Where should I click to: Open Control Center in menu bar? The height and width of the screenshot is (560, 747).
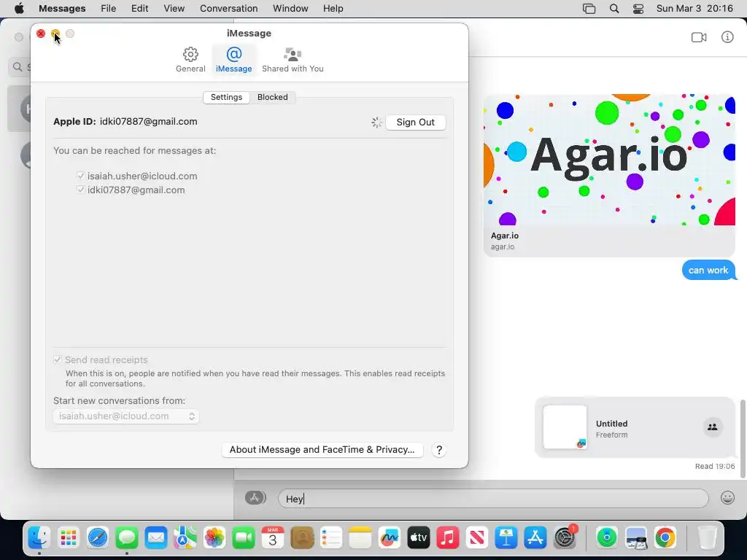click(638, 9)
